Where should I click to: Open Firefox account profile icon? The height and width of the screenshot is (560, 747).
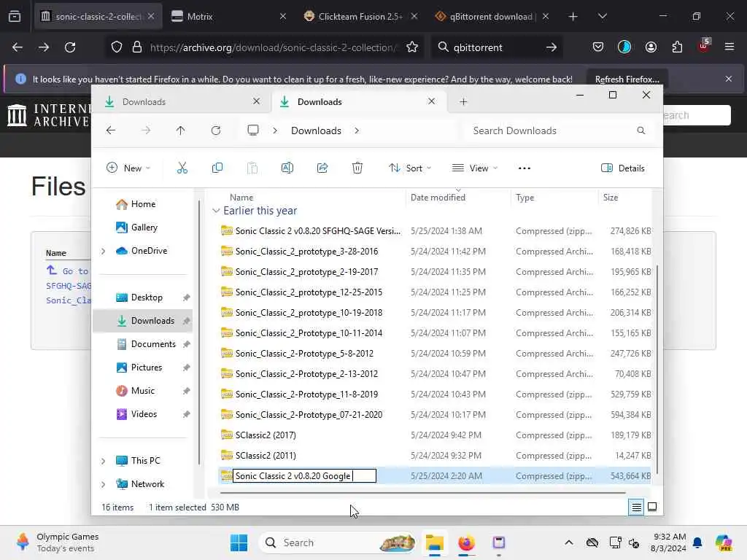651,47
